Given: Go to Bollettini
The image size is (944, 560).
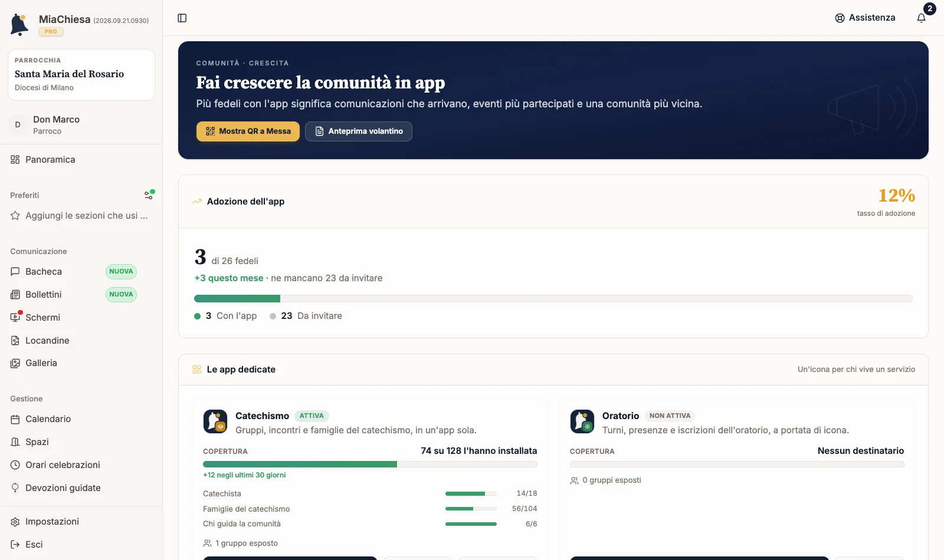Looking at the screenshot, I should 81,295.
